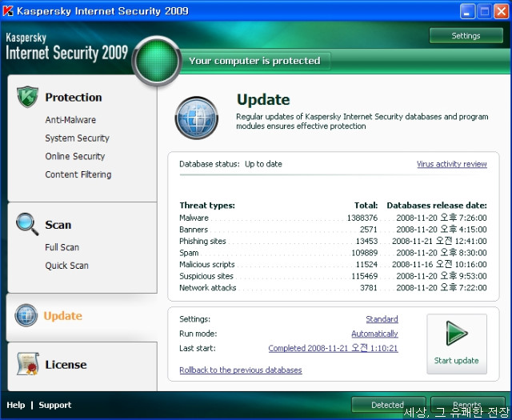Select Online Security under Protection
The image size is (512, 420).
click(75, 157)
